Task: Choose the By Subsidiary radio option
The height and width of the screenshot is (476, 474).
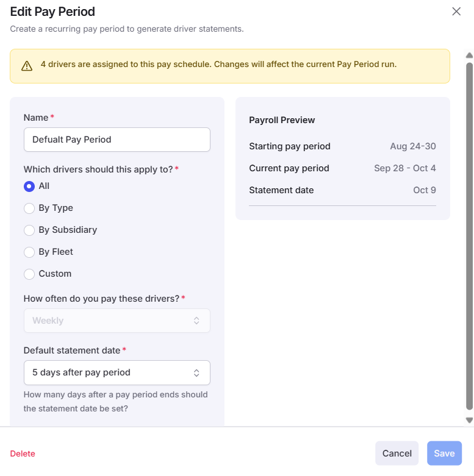Action: coord(29,230)
